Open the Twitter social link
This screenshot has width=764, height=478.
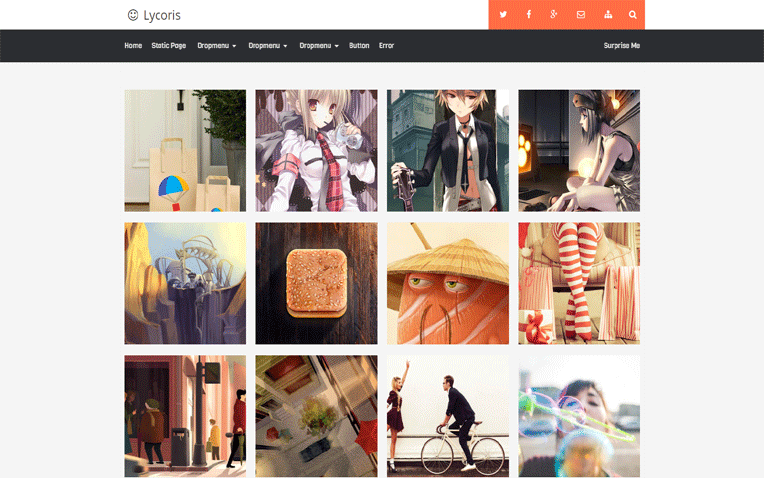[503, 15]
